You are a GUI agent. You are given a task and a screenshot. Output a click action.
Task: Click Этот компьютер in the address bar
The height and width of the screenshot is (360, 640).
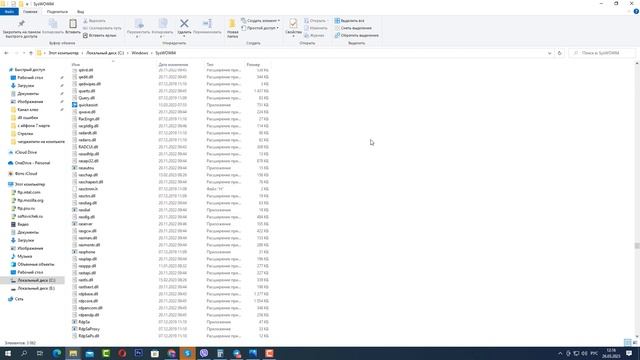63,53
